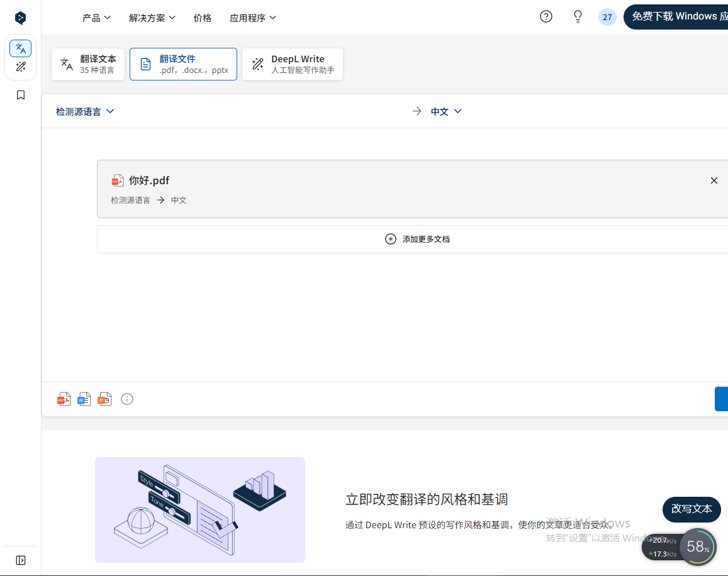Open saved translations bookmark icon
Screen dimensions: 728x576
[x=20, y=95]
